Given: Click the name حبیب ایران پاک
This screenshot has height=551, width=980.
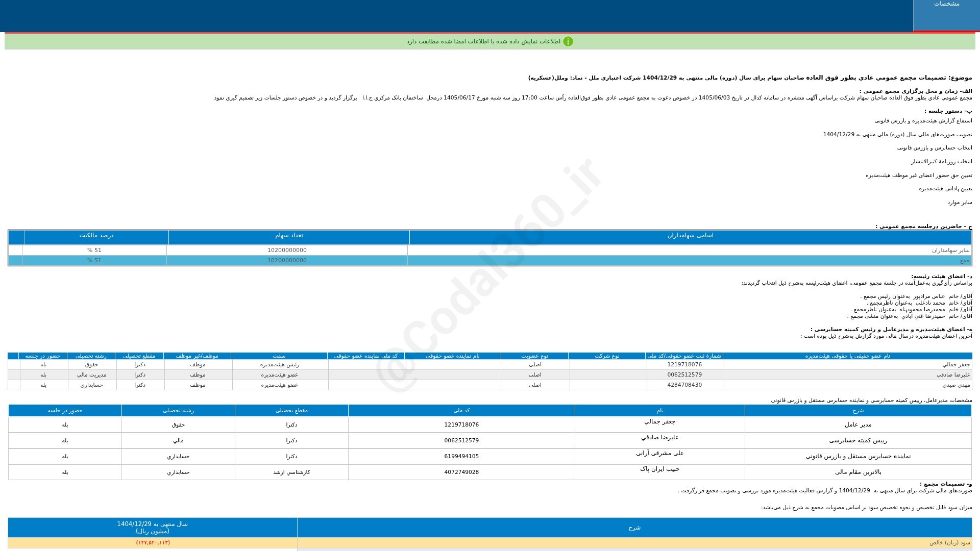Looking at the screenshot, I should tap(660, 469).
